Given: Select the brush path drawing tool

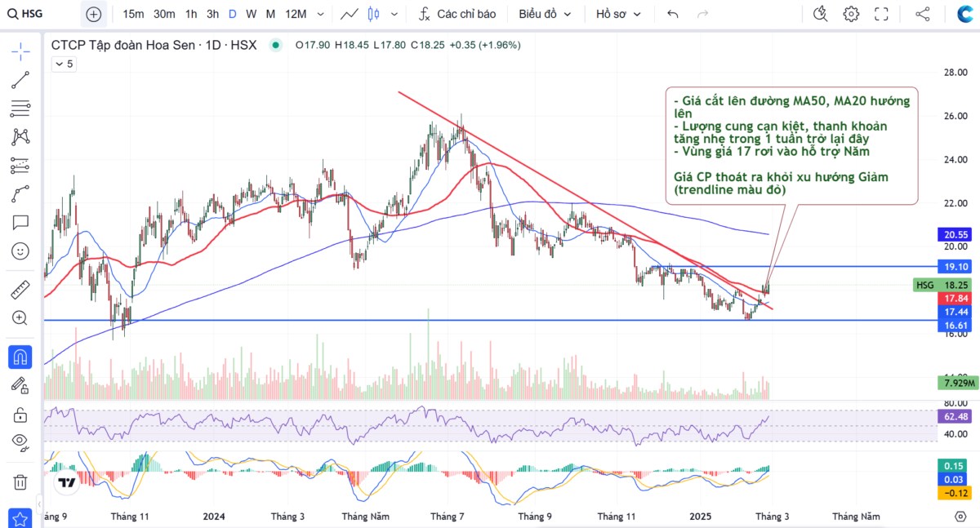Looking at the screenshot, I should (x=20, y=194).
